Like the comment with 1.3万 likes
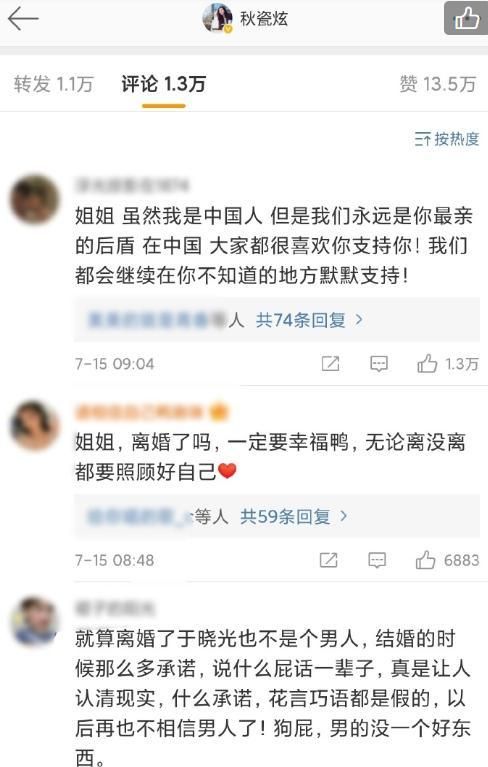 pyautogui.click(x=447, y=363)
